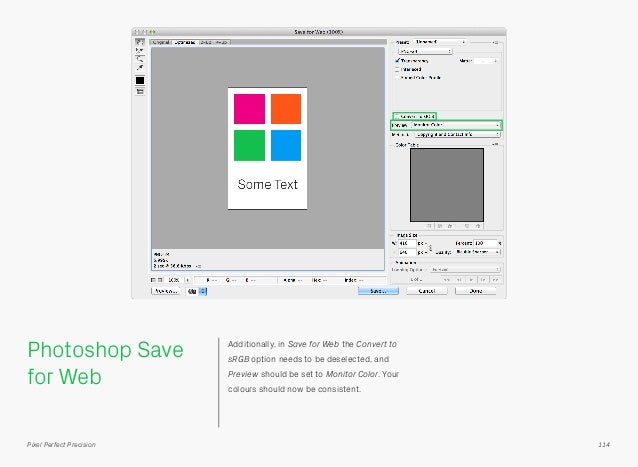This screenshot has width=638, height=467.
Task: Switch to the Original tab
Action: (x=161, y=42)
